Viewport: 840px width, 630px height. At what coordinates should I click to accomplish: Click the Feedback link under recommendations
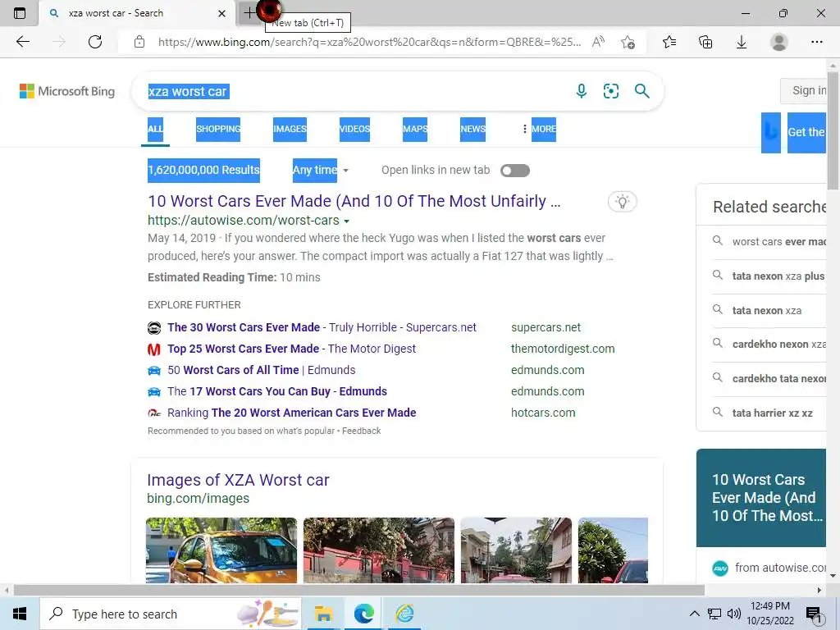coord(362,431)
